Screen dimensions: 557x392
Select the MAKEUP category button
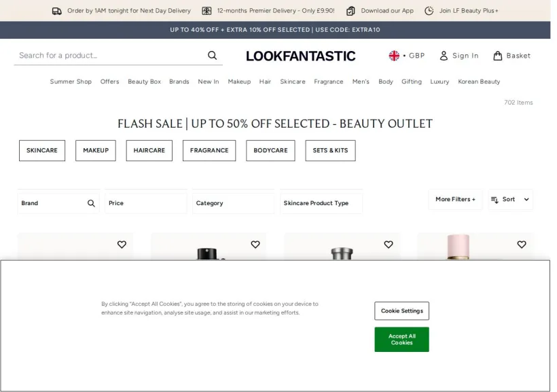click(x=96, y=151)
